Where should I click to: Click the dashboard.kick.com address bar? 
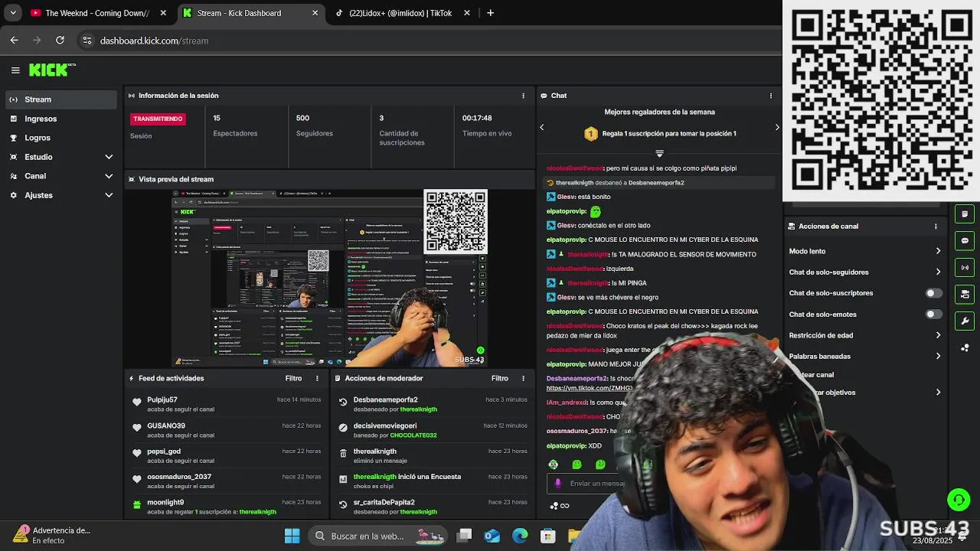coord(154,41)
